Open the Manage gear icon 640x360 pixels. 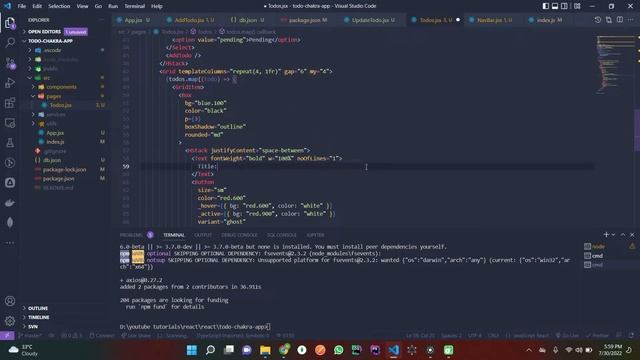click(x=10, y=321)
